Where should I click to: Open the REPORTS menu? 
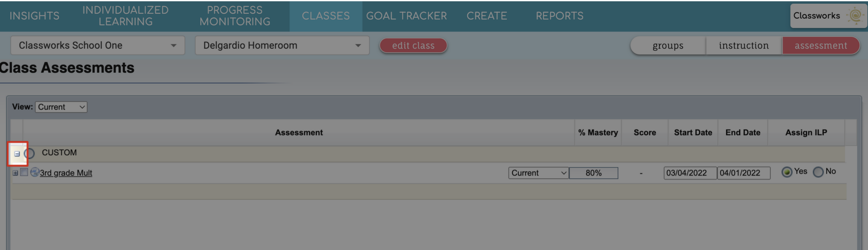pos(560,15)
